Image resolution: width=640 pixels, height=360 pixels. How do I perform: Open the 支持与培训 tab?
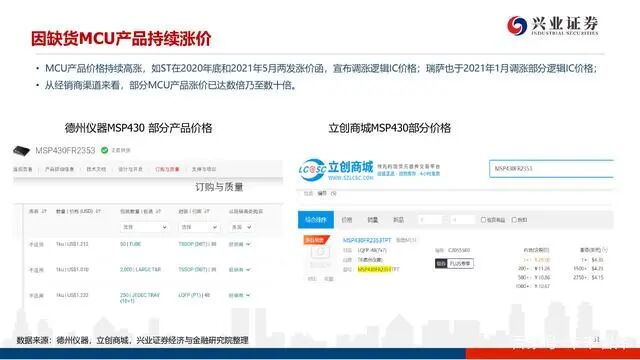pyautogui.click(x=204, y=169)
